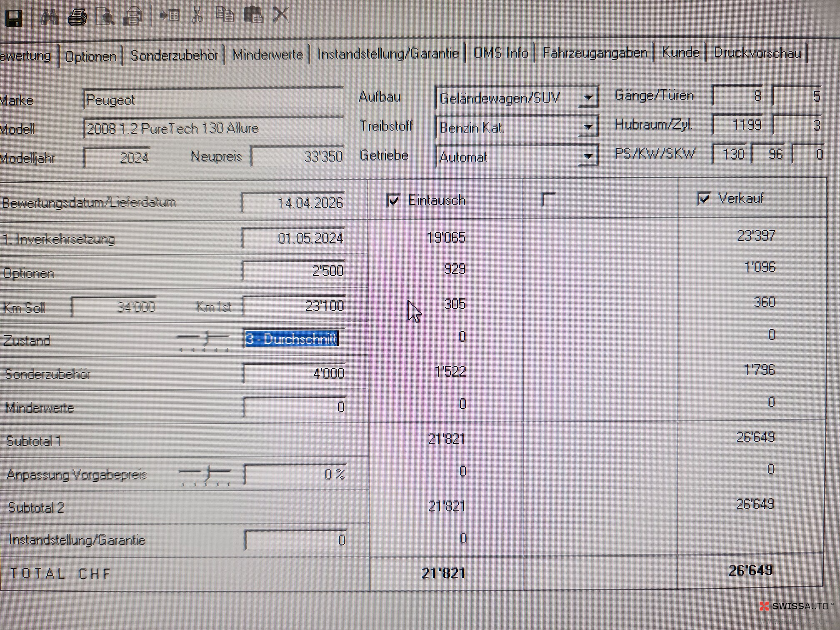Click the Instandstellung/Garantie amount field

tap(295, 540)
